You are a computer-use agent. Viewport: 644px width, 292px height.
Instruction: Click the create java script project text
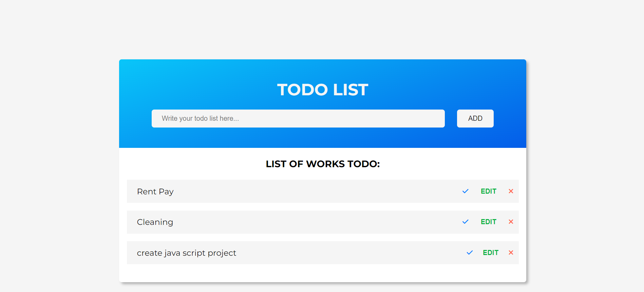click(x=187, y=253)
